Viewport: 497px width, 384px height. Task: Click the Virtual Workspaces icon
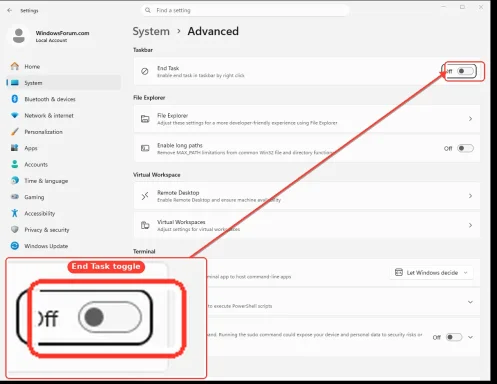(x=145, y=225)
